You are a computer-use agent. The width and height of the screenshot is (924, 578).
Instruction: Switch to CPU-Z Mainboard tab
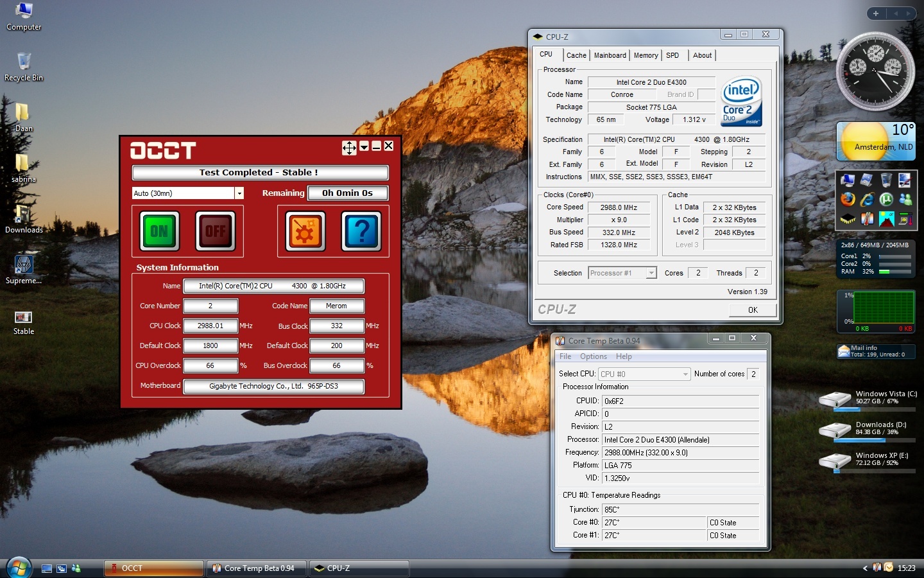tap(610, 56)
